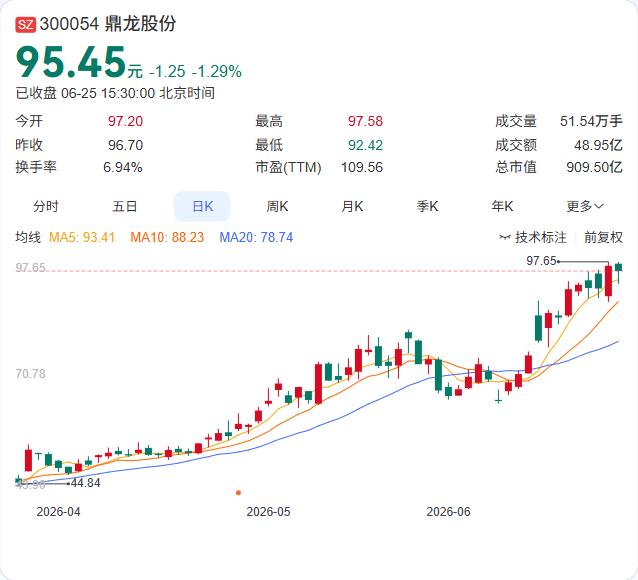Click the stock name 300054 鼎龙股份
638x580 pixels.
pyautogui.click(x=108, y=24)
